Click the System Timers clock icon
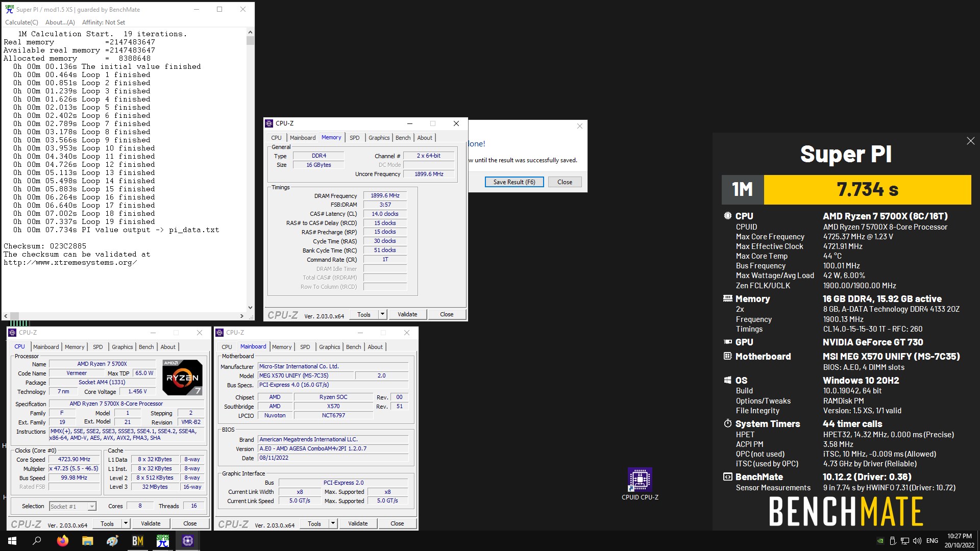Image resolution: width=980 pixels, height=551 pixels. click(x=727, y=423)
